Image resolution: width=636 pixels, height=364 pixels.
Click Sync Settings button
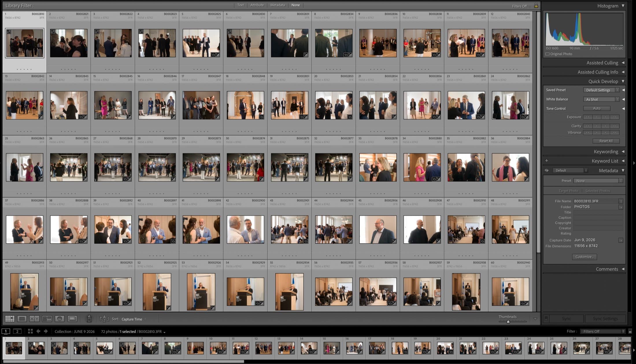605,318
